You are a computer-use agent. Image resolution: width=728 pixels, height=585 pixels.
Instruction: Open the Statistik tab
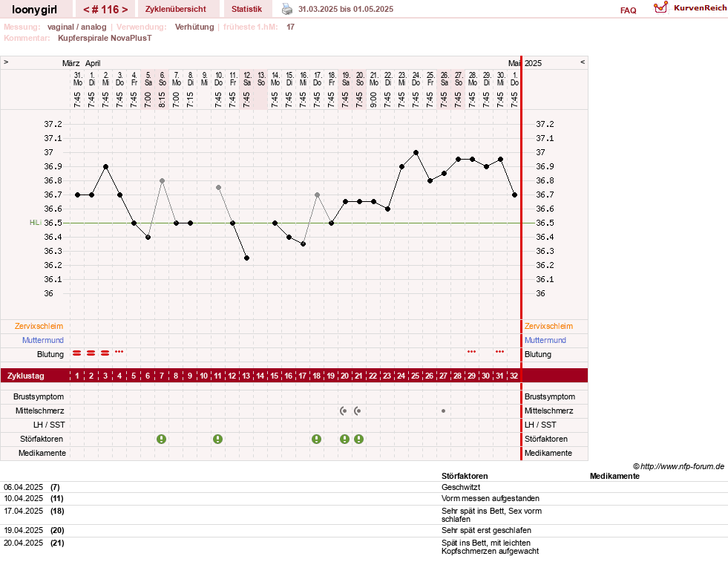point(246,9)
